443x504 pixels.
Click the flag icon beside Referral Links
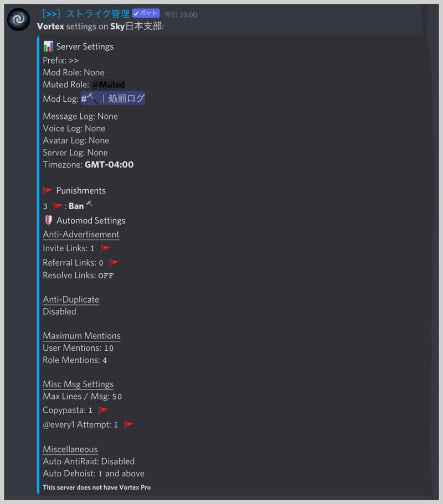pyautogui.click(x=113, y=262)
